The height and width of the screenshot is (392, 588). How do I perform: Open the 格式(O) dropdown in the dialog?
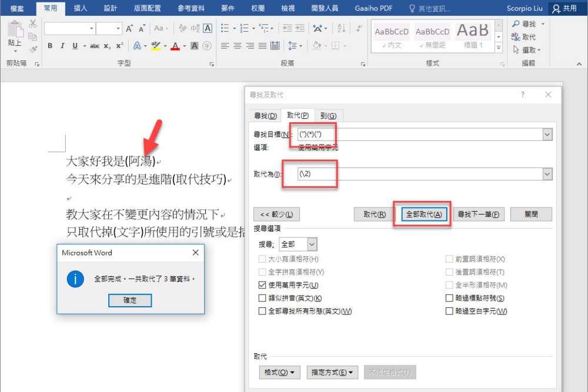point(279,372)
